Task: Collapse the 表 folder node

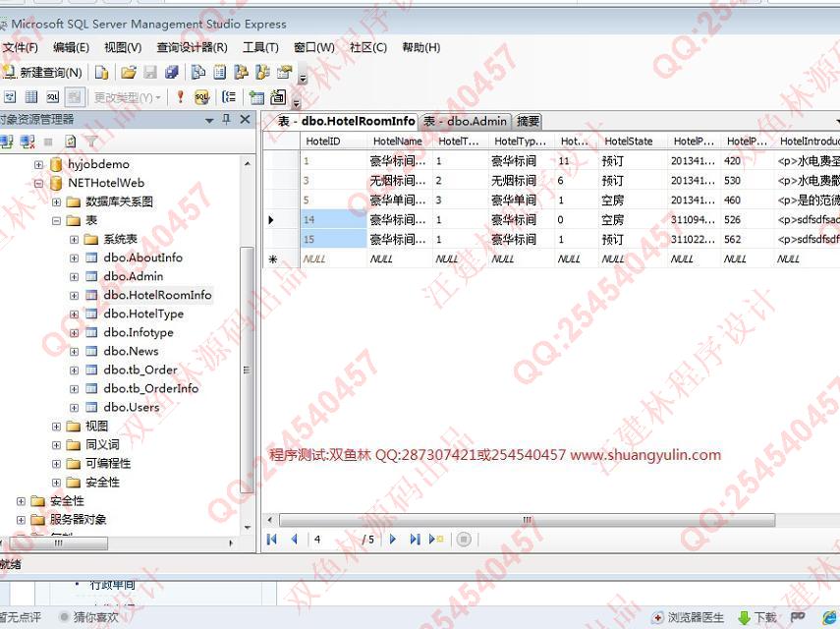Action: point(56,221)
